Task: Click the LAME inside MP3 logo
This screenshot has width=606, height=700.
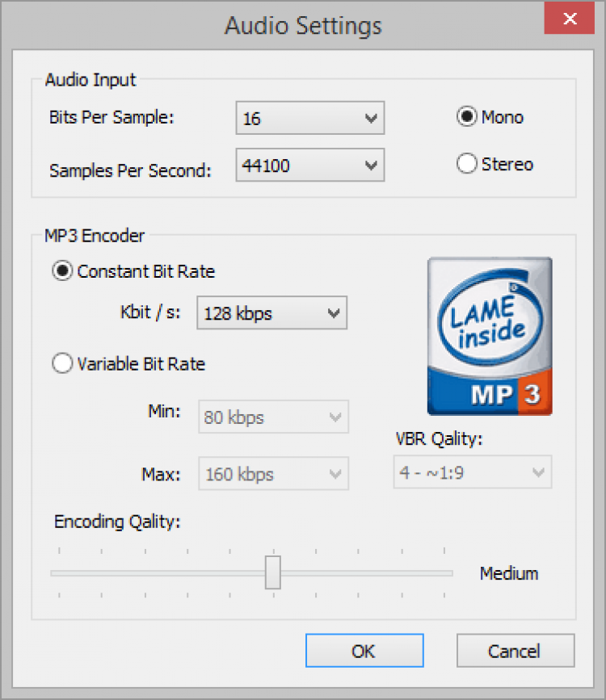Action: point(490,336)
